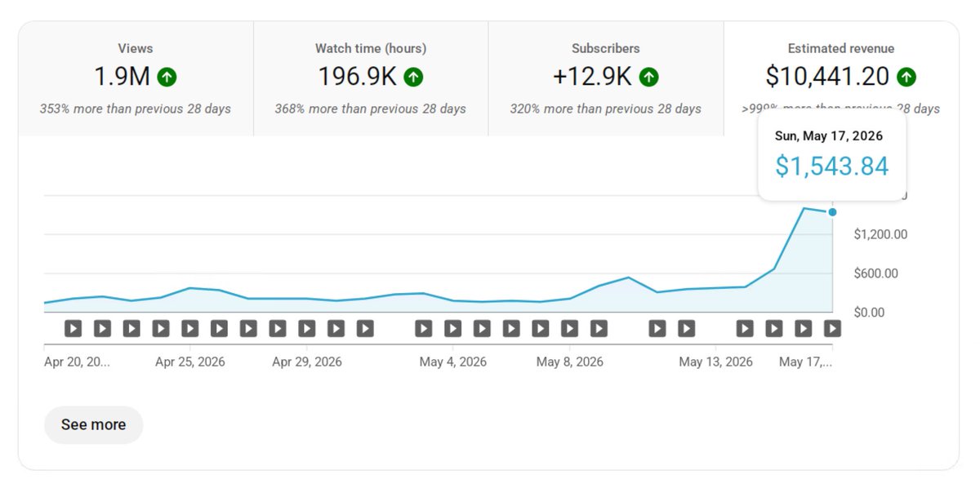Click the May 13, 2026 date label
980x493 pixels.
[x=715, y=362]
